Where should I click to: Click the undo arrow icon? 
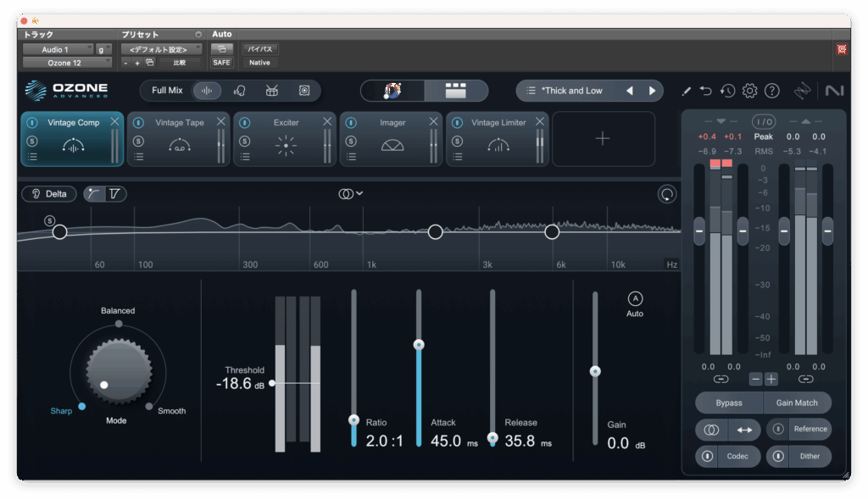(706, 91)
